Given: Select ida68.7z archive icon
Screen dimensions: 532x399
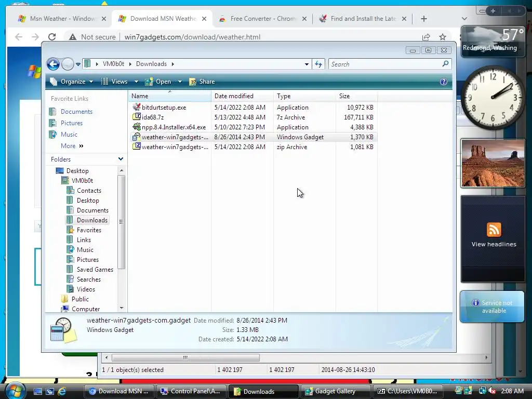Looking at the screenshot, I should tap(137, 117).
